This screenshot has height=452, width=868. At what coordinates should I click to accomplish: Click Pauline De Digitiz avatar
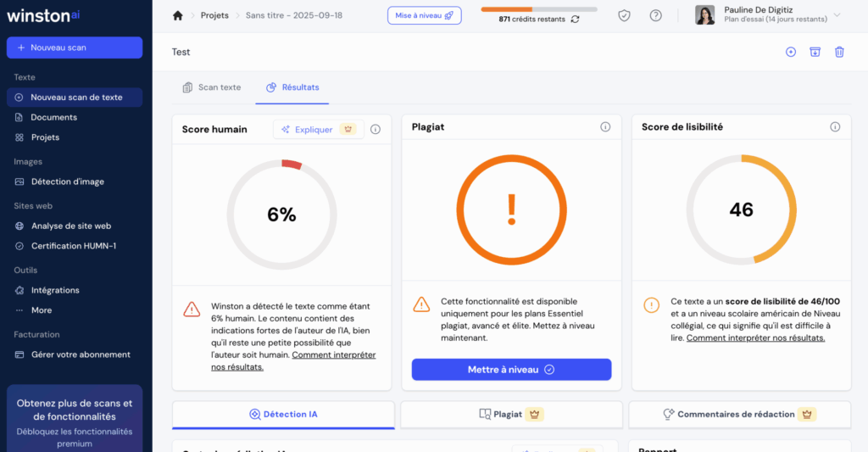704,15
